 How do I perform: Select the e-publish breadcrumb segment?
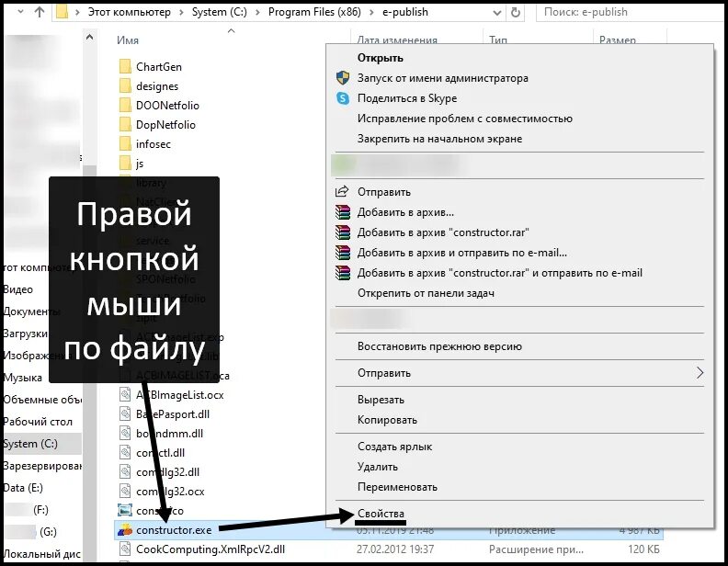pos(404,12)
